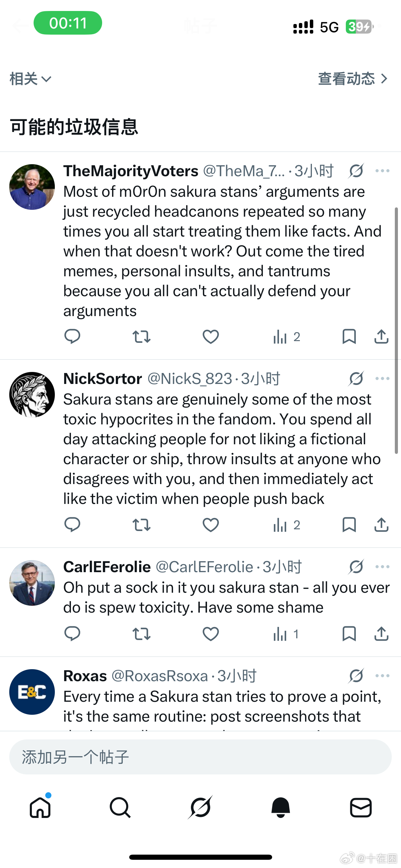401x868 pixels.
Task: Like the TheMajorityVoters post
Action: tap(210, 337)
